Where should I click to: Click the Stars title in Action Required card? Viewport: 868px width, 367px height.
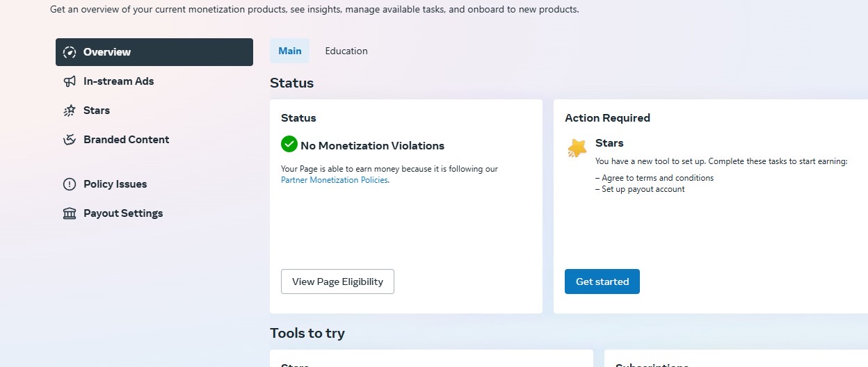609,143
